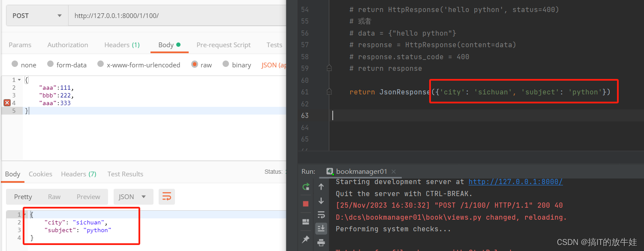Open the Test Results tab
Image resolution: width=644 pixels, height=251 pixels.
(x=125, y=174)
